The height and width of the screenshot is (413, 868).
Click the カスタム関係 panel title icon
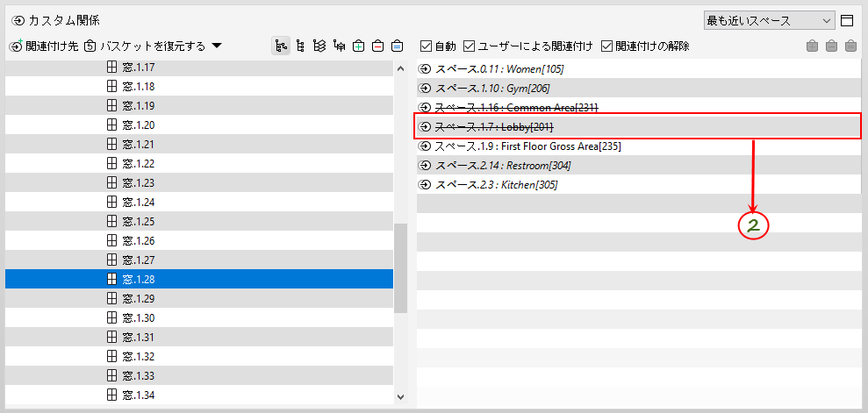coord(18,21)
